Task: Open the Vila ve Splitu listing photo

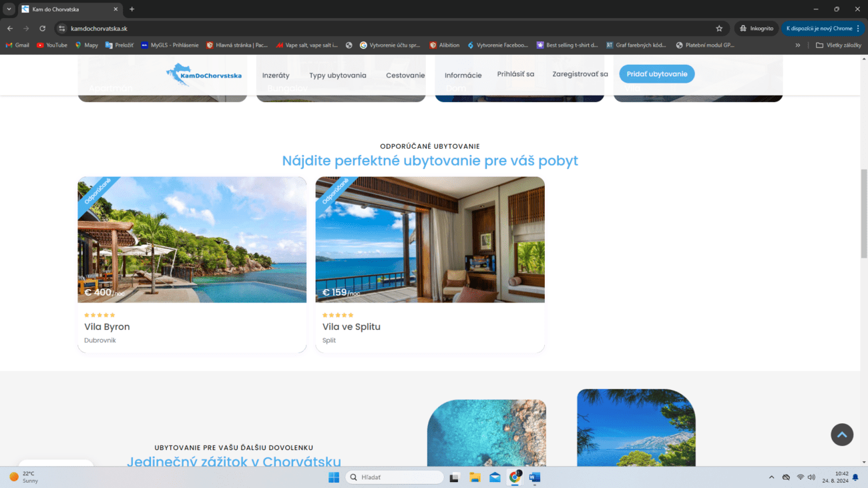Action: pyautogui.click(x=430, y=240)
